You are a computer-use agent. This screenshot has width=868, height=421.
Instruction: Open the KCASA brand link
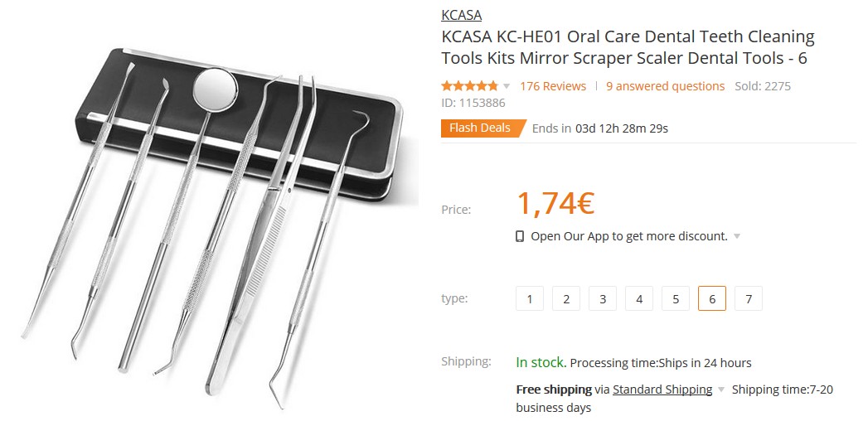click(x=462, y=15)
